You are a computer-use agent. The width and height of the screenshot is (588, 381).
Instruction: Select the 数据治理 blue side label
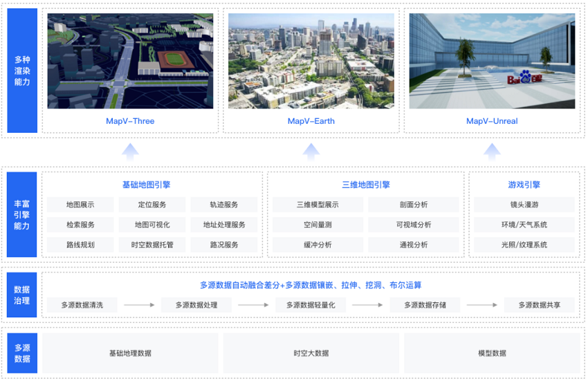[x=21, y=295]
